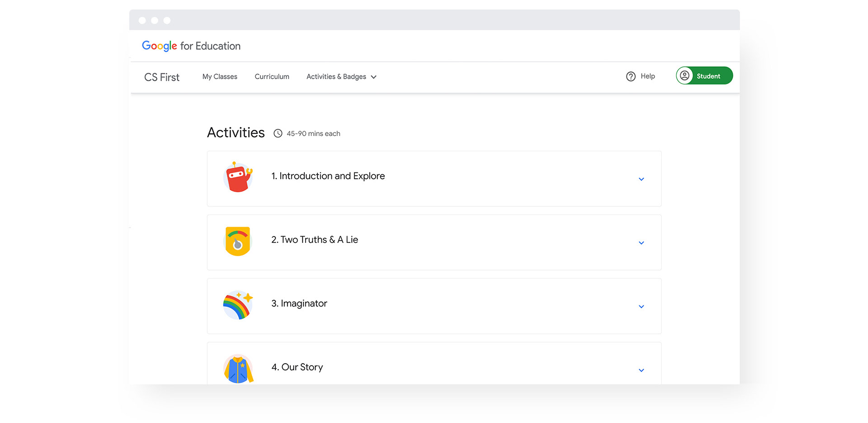Screen dimensions: 868x423
Task: Click the 45-90 mins each label
Action: coord(313,133)
